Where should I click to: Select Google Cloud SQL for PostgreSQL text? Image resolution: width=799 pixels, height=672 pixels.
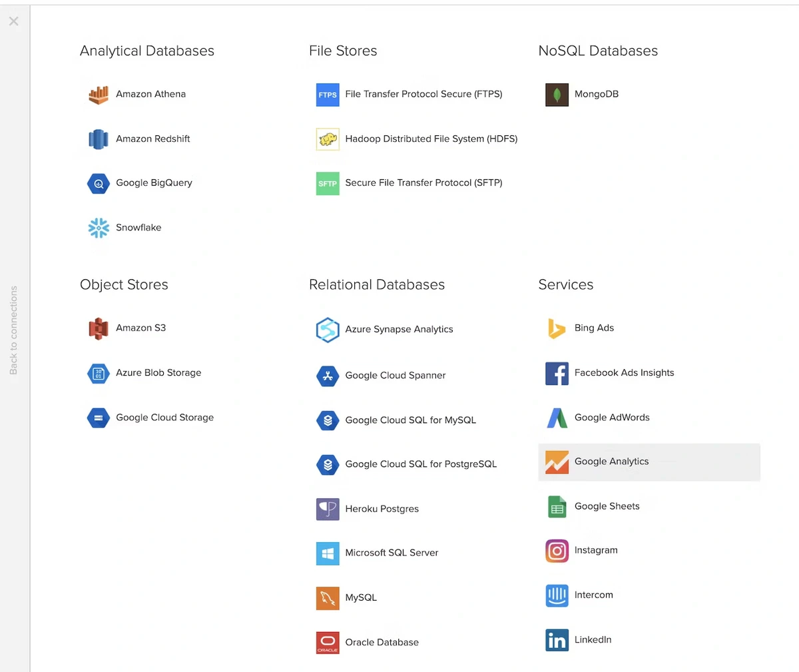click(421, 464)
